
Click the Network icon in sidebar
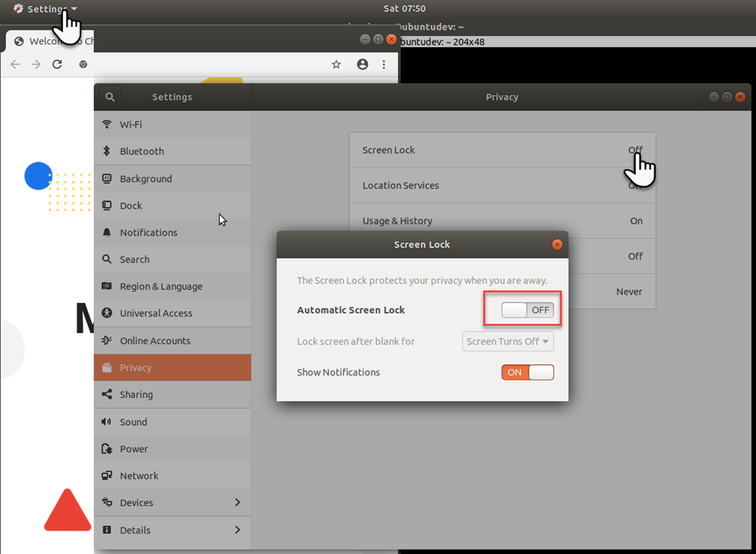pos(107,476)
